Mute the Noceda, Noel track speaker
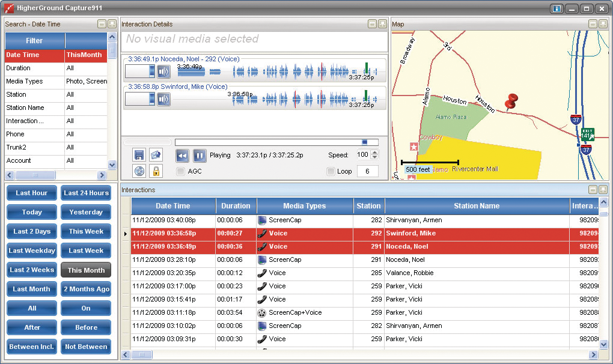Image resolution: width=613 pixels, height=364 pixels. click(163, 72)
